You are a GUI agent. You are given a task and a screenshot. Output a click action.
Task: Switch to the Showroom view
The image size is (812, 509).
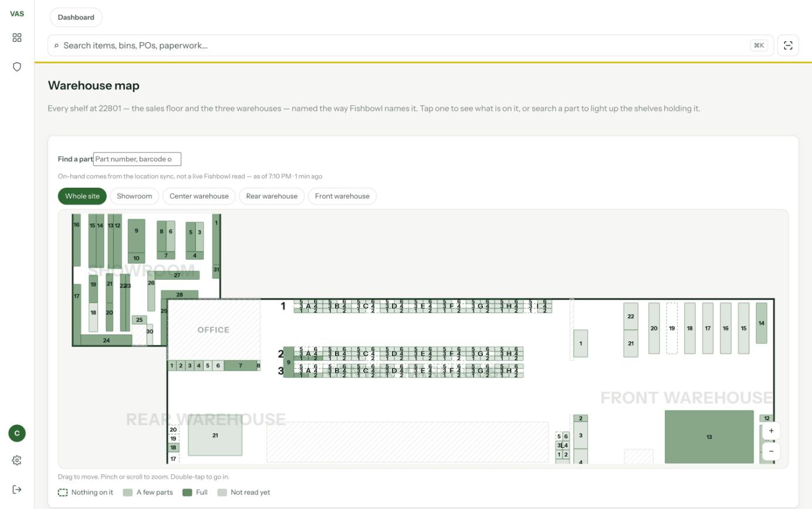[x=134, y=196]
